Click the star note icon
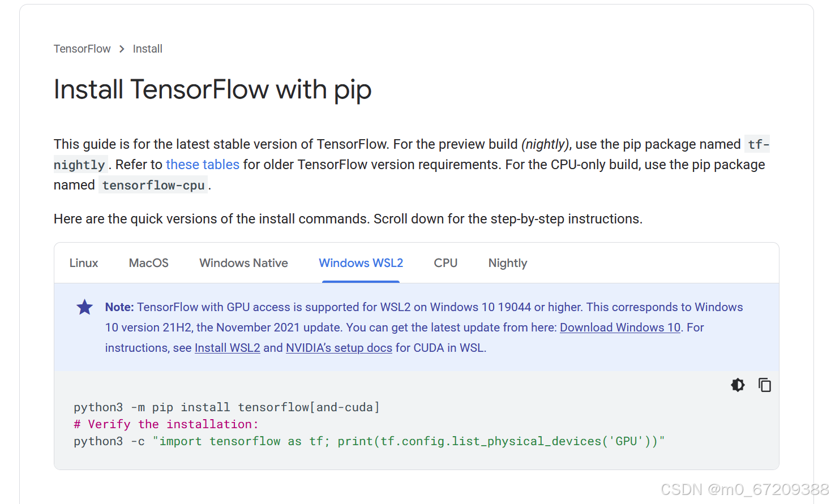 84,307
